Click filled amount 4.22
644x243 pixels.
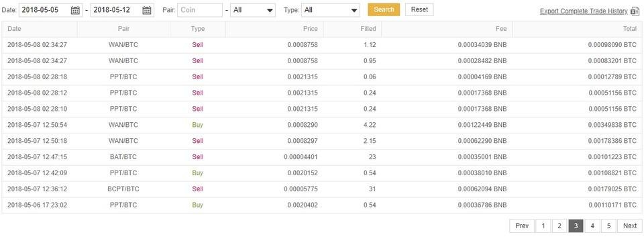(370, 125)
